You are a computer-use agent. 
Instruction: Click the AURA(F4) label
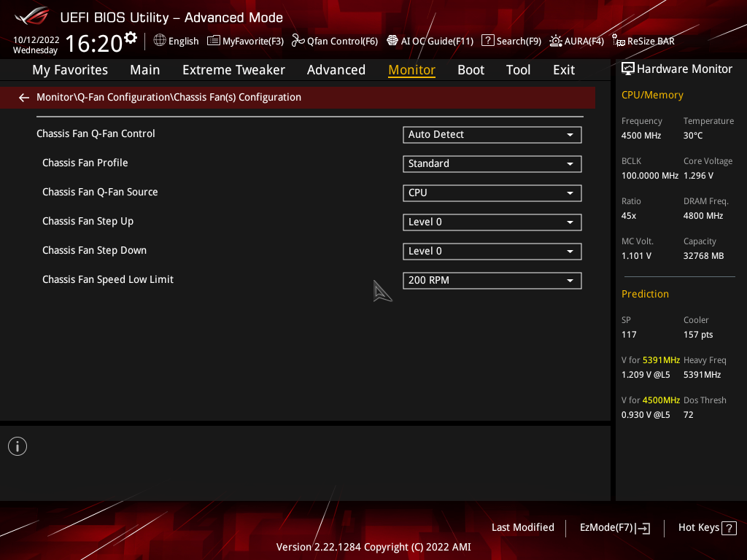tap(584, 42)
